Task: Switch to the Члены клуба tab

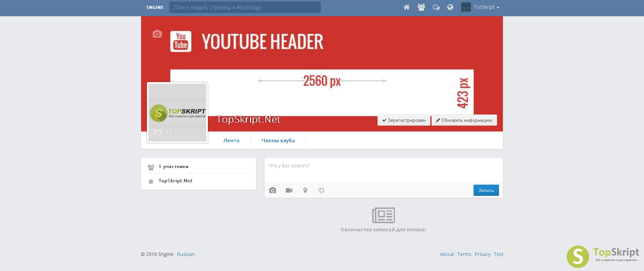Action: click(278, 141)
